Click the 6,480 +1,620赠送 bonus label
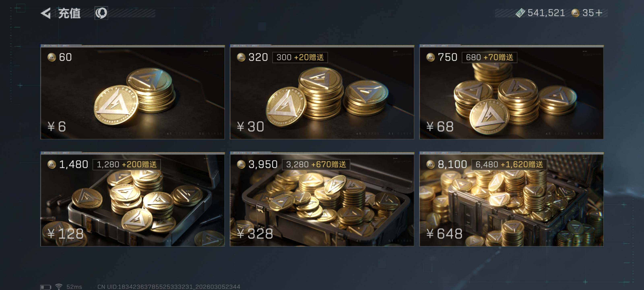 tap(509, 164)
